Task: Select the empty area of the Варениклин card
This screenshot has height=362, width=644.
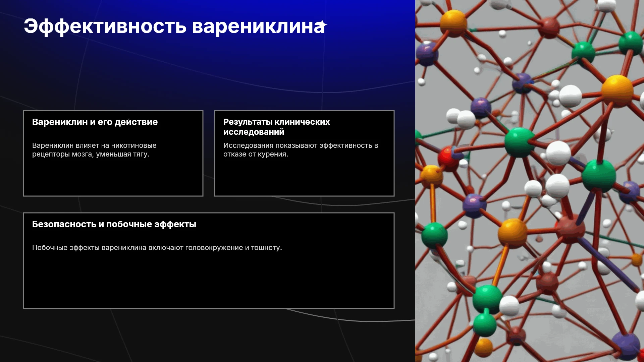Action: point(113,177)
